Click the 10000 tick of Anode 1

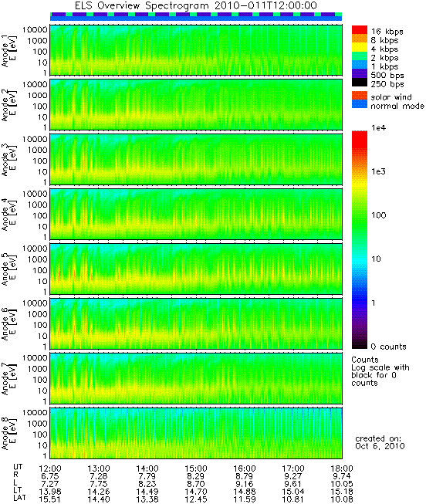[x=35, y=29]
